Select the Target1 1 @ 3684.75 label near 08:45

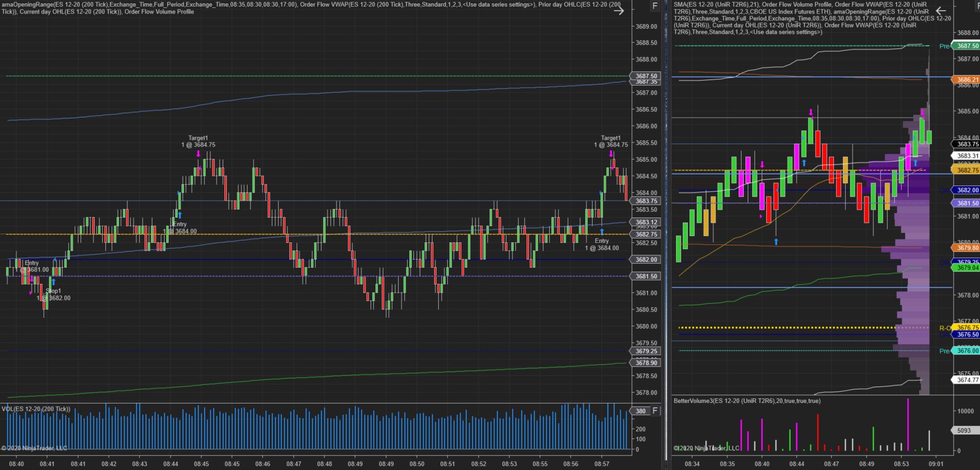pyautogui.click(x=198, y=141)
